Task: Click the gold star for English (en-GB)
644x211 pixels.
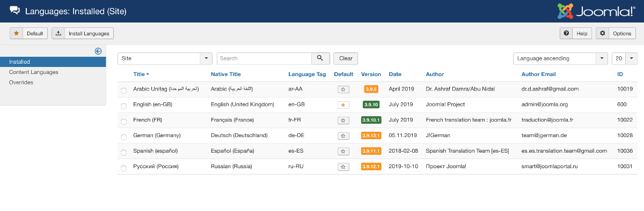Action: pyautogui.click(x=343, y=105)
